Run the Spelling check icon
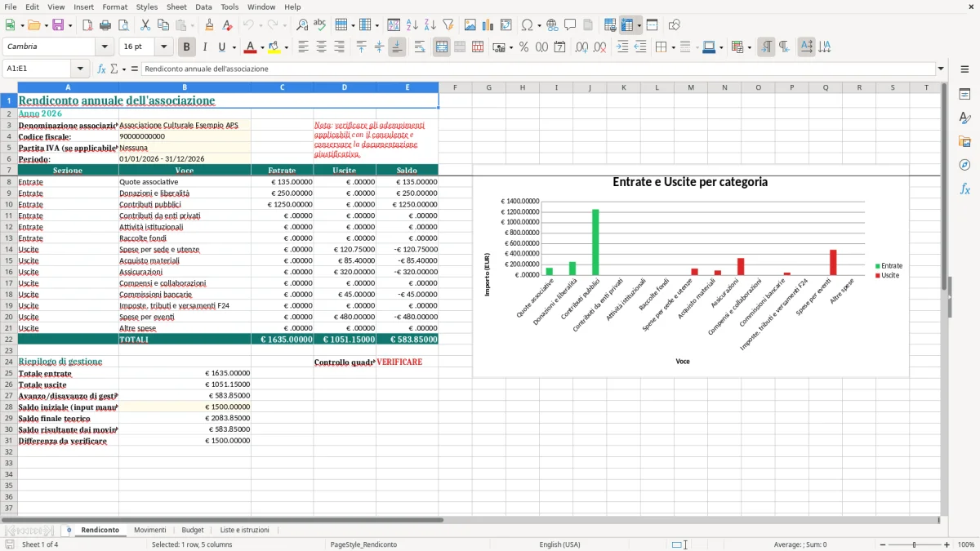 point(320,25)
